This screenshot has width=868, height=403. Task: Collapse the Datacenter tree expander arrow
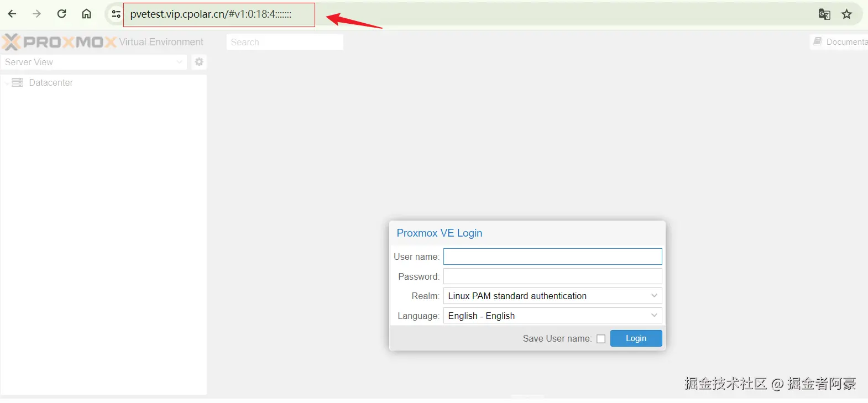7,83
